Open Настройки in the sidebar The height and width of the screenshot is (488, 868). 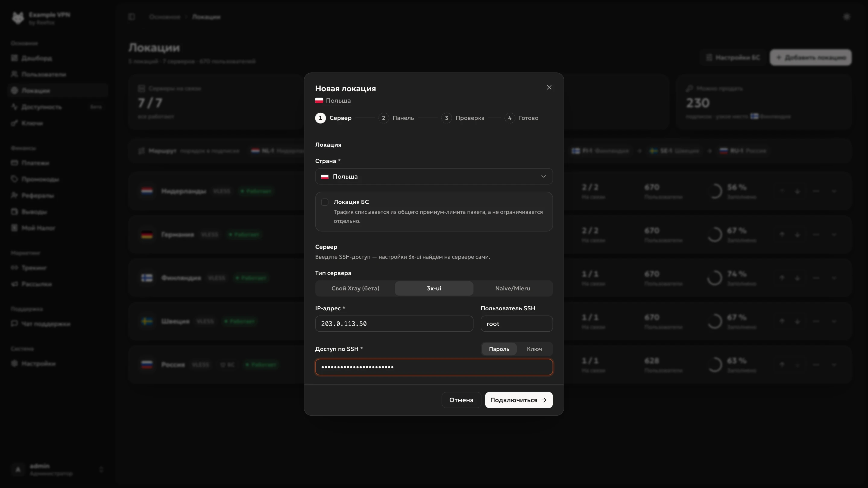point(58,363)
